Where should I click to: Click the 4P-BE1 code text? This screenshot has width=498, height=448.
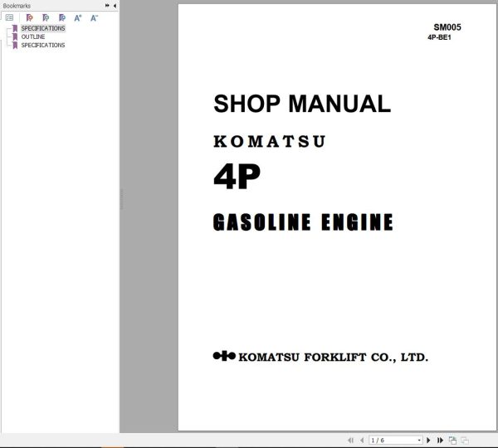coord(439,37)
